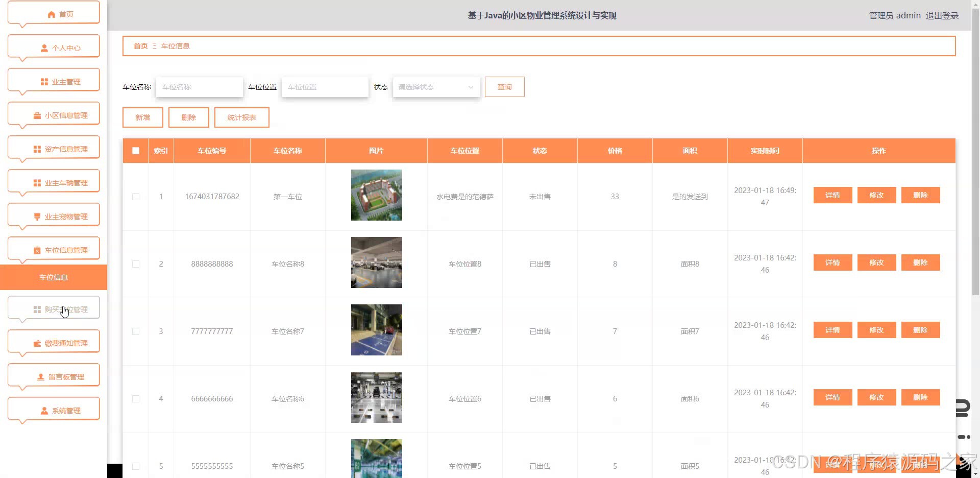Image resolution: width=980 pixels, height=478 pixels.
Task: Click cell 水电费是的范德萨
Action: coord(465,197)
